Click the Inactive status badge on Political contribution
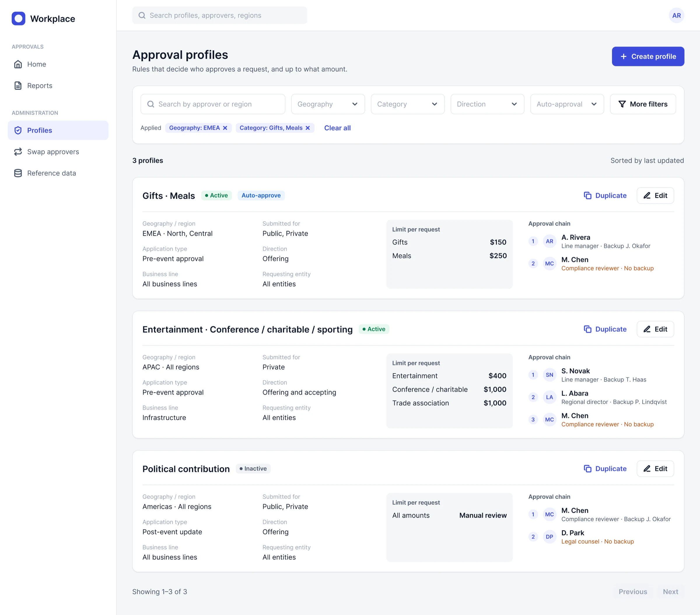Image resolution: width=700 pixels, height=615 pixels. pos(253,469)
